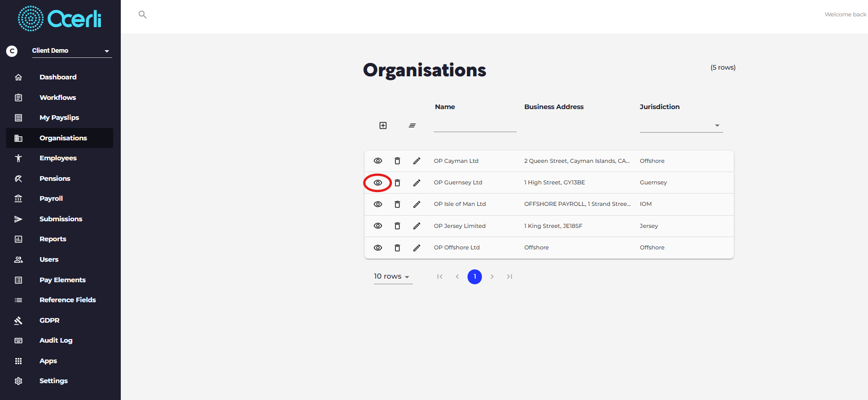Edit OP Guernsey Ltd with pencil icon
868x400 pixels.
[417, 183]
